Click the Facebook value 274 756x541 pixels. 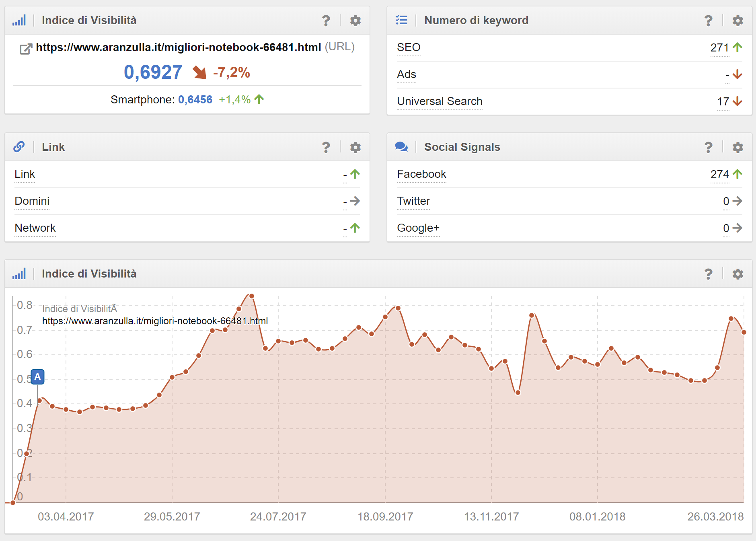[x=719, y=175]
